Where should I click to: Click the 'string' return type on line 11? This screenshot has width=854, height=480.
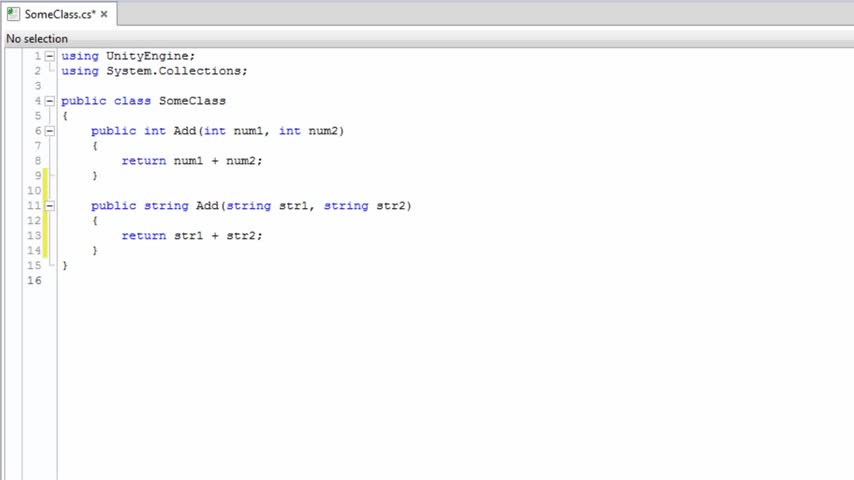[x=166, y=205]
